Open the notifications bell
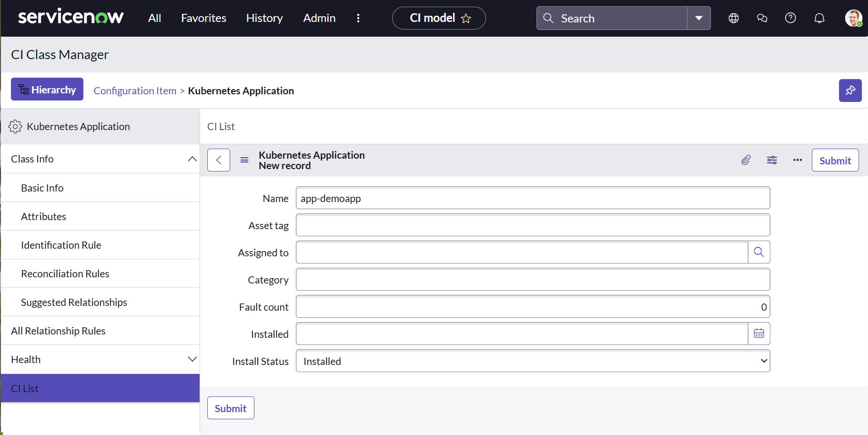 coord(819,18)
